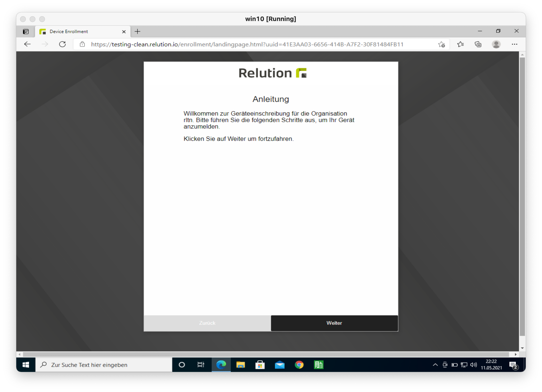Open the tab actions menu icon
This screenshot has width=542, height=392.
coord(26,32)
